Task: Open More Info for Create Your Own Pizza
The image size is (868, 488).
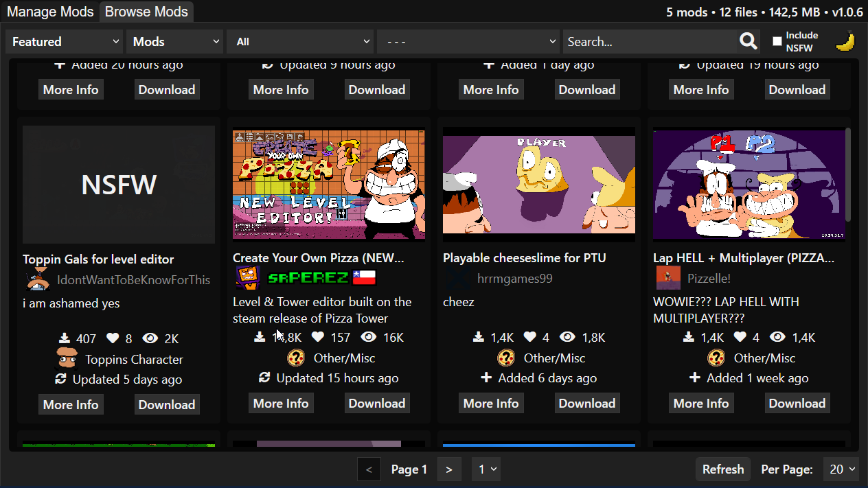Action: click(x=281, y=403)
